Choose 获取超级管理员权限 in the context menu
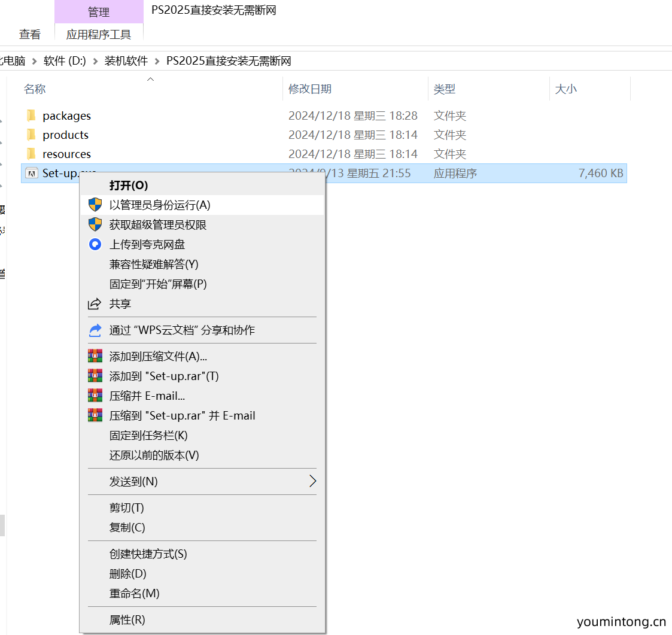672x635 pixels. (x=202, y=224)
